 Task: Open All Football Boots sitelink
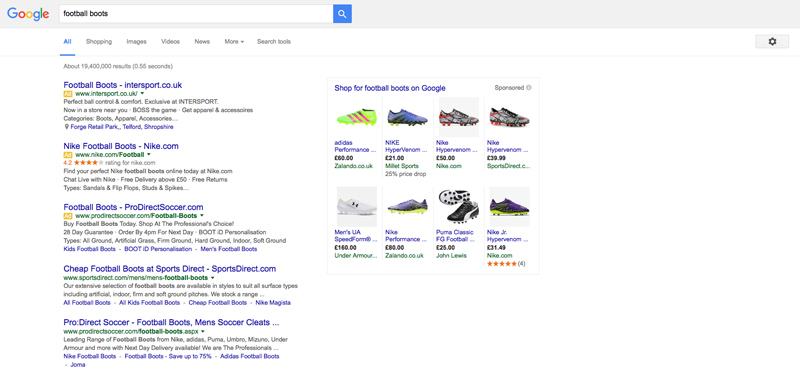pyautogui.click(x=87, y=302)
